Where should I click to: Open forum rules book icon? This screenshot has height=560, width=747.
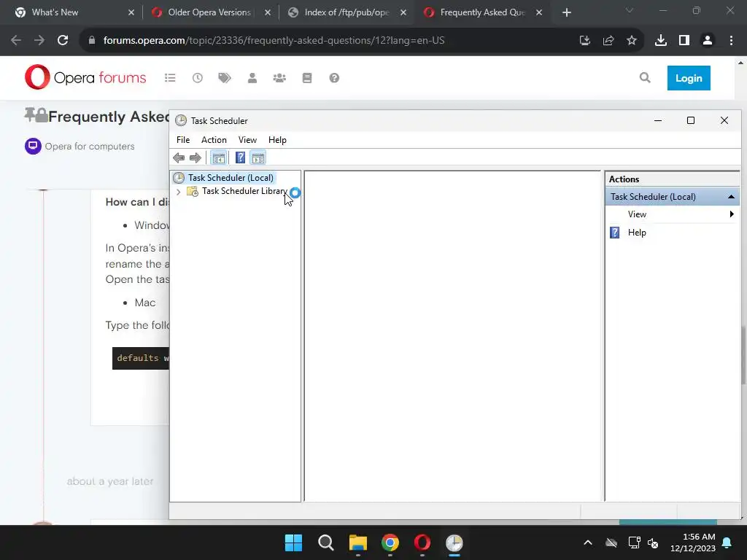tap(307, 77)
